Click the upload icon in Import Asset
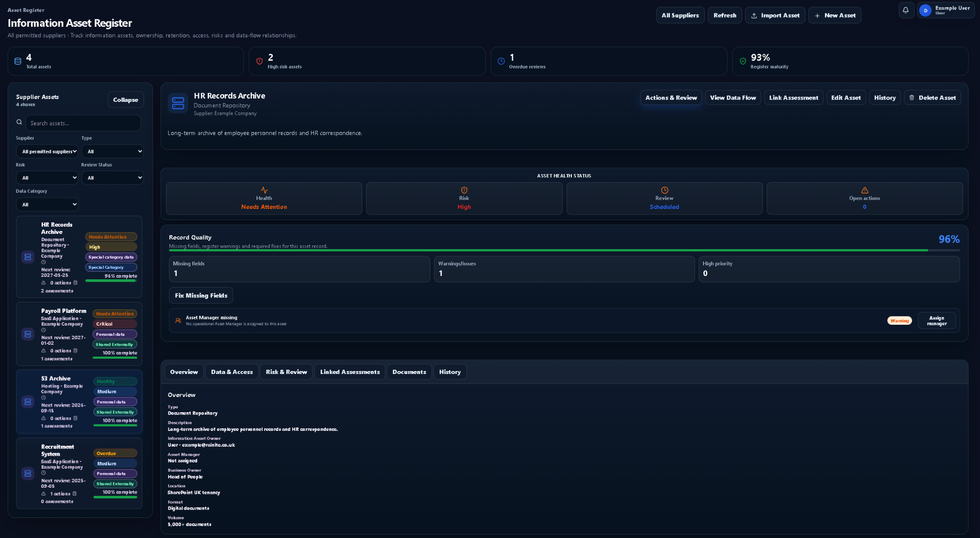This screenshot has width=980, height=538. pos(754,16)
